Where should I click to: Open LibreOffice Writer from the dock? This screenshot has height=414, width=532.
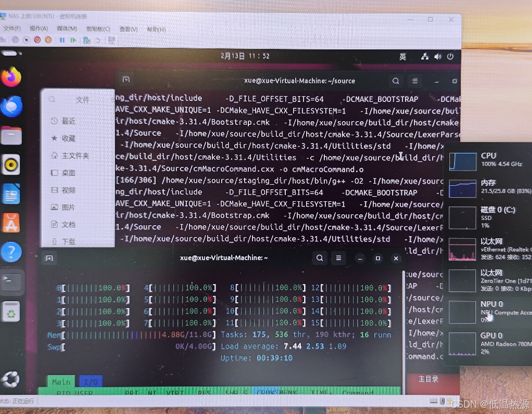(x=11, y=193)
